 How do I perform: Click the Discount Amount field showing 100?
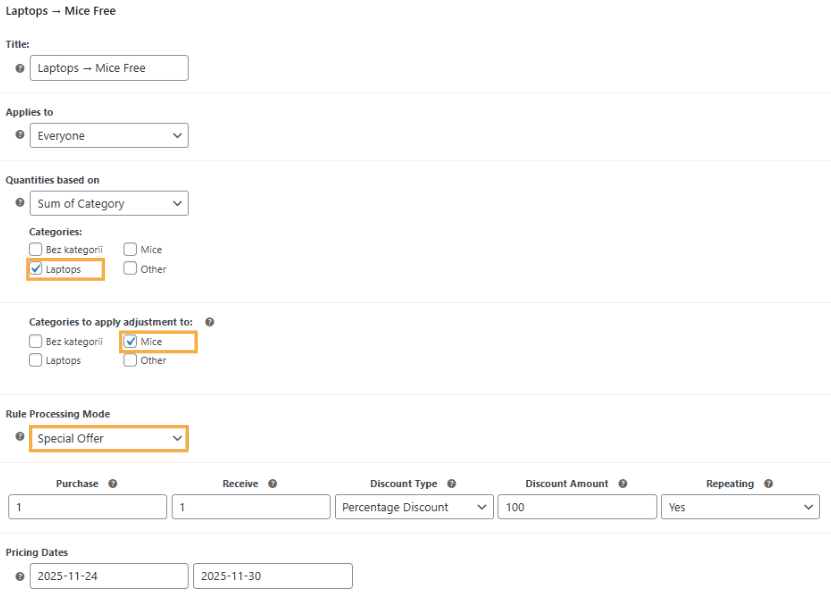(x=577, y=507)
